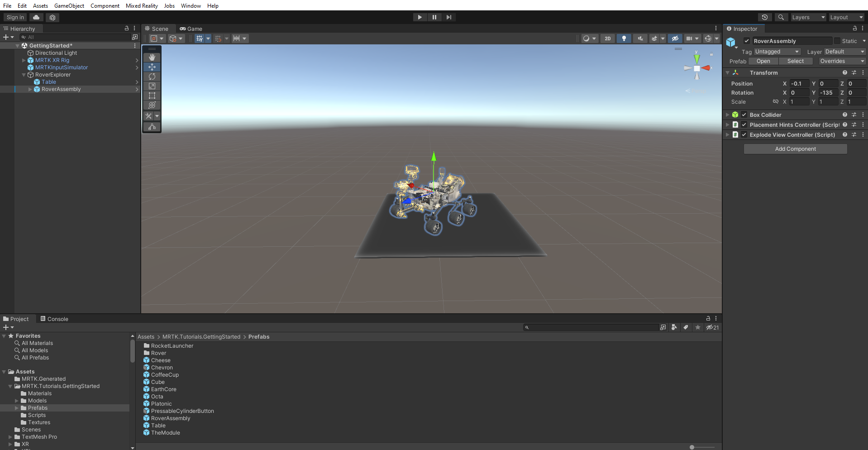Collapse the Transform component

point(728,72)
